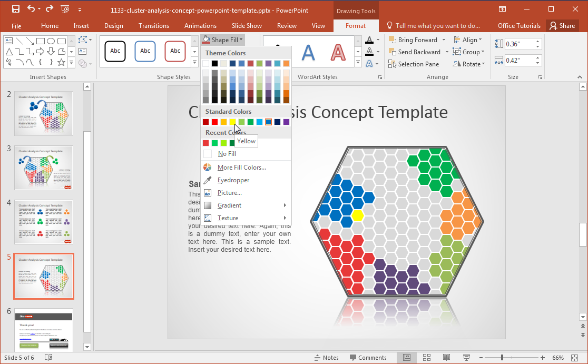This screenshot has height=364, width=588.
Task: Pick the Yellow standard color swatch
Action: tap(233, 122)
